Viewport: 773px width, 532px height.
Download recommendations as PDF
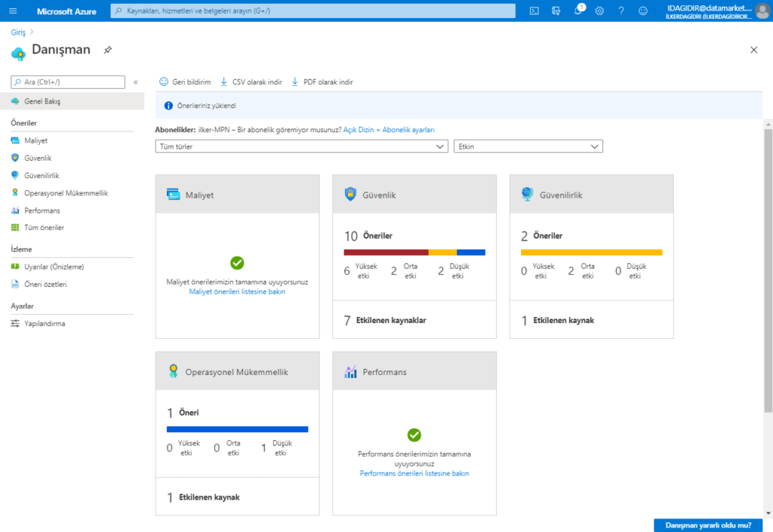(322, 81)
